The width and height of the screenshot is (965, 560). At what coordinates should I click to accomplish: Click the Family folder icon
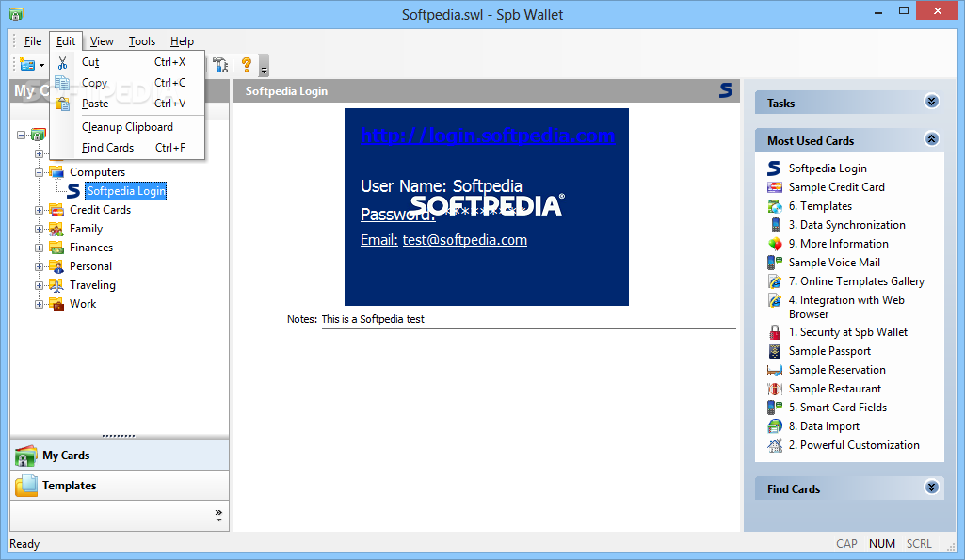point(56,229)
